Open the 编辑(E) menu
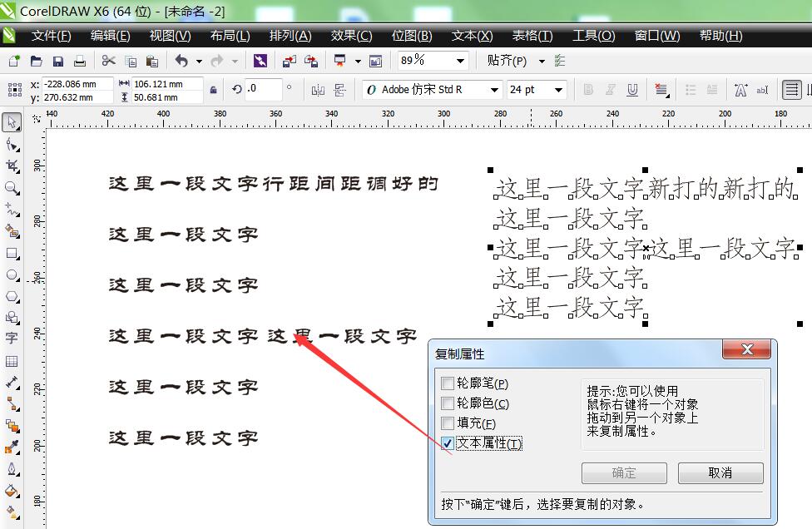 (x=111, y=36)
